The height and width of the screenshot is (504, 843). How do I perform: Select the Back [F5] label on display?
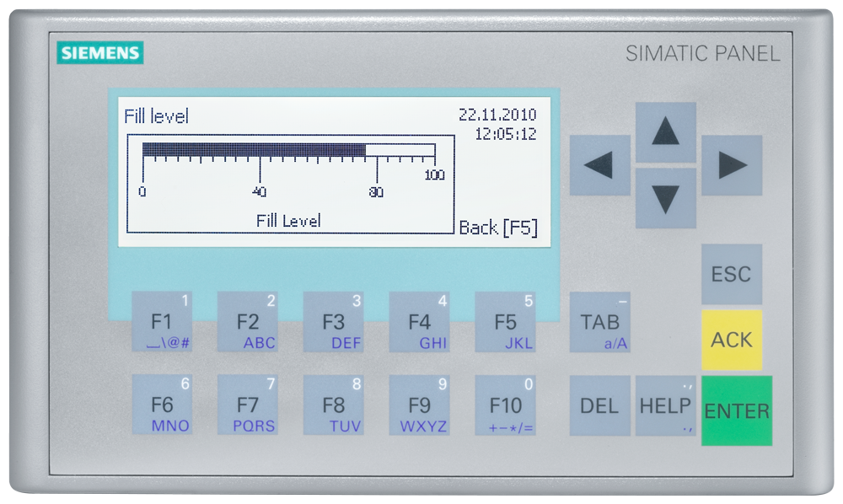497,228
